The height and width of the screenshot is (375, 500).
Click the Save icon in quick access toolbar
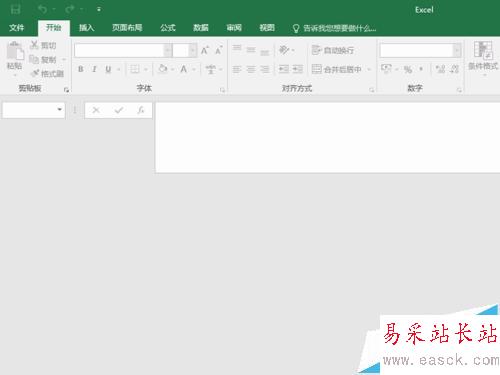tap(15, 9)
